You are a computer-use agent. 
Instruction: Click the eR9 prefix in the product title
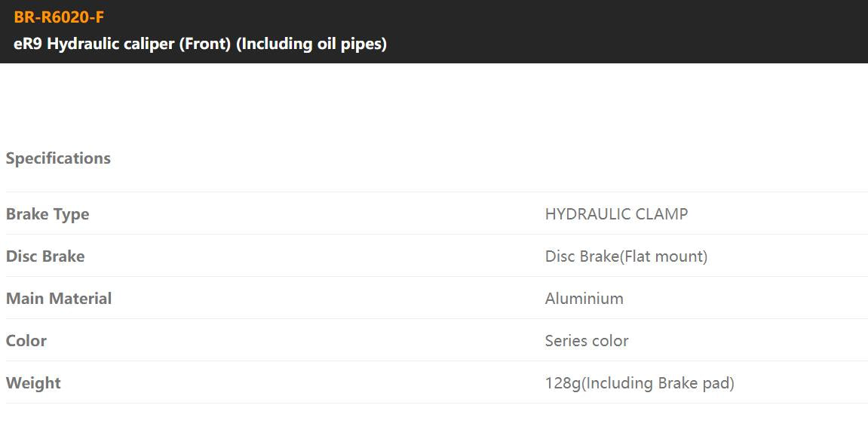click(x=27, y=44)
